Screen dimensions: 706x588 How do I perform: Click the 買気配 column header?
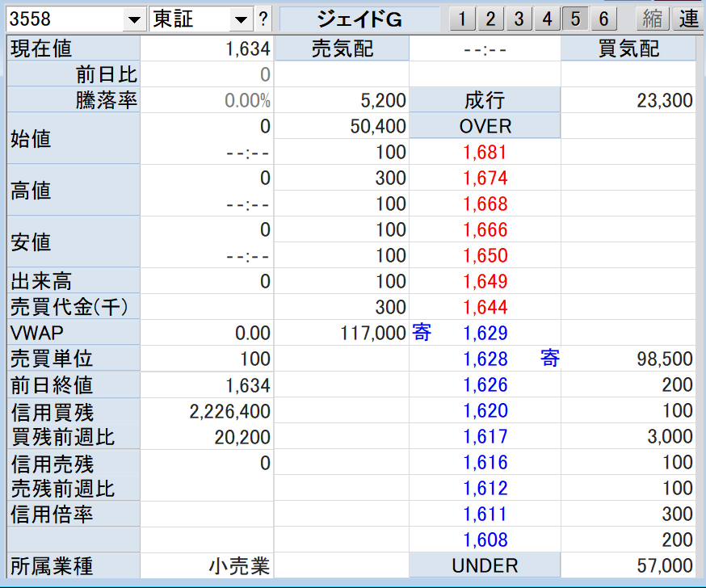click(x=628, y=49)
